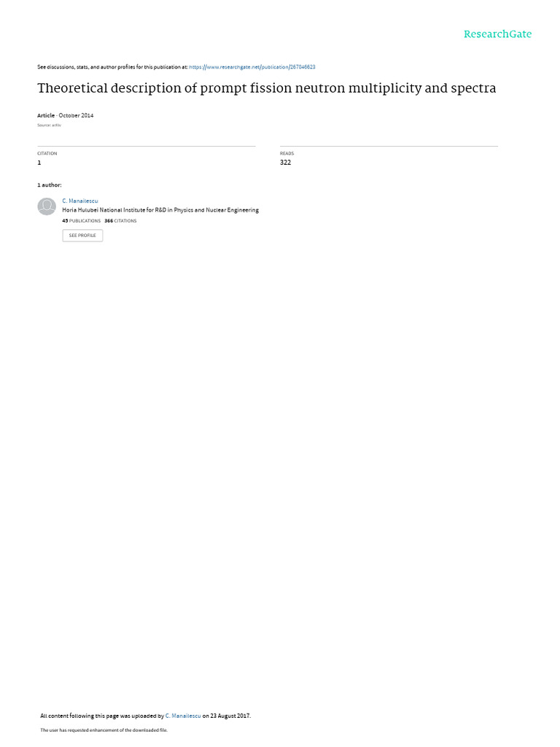Select the 366 CITATIONS stat
This screenshot has height=747, width=560.
point(120,221)
